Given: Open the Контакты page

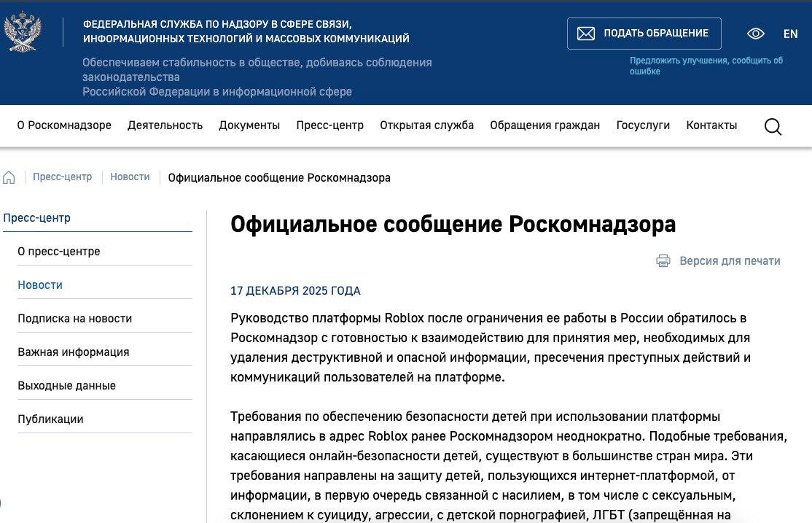Looking at the screenshot, I should [711, 125].
